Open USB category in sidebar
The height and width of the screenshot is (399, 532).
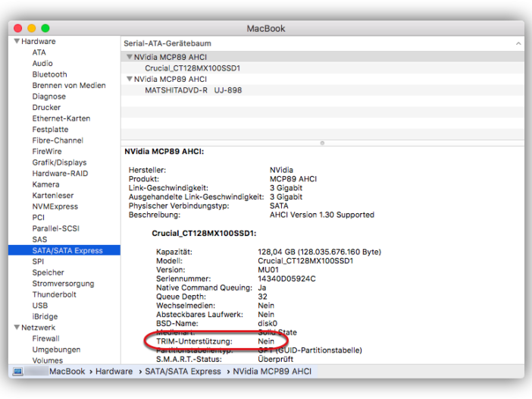(40, 306)
